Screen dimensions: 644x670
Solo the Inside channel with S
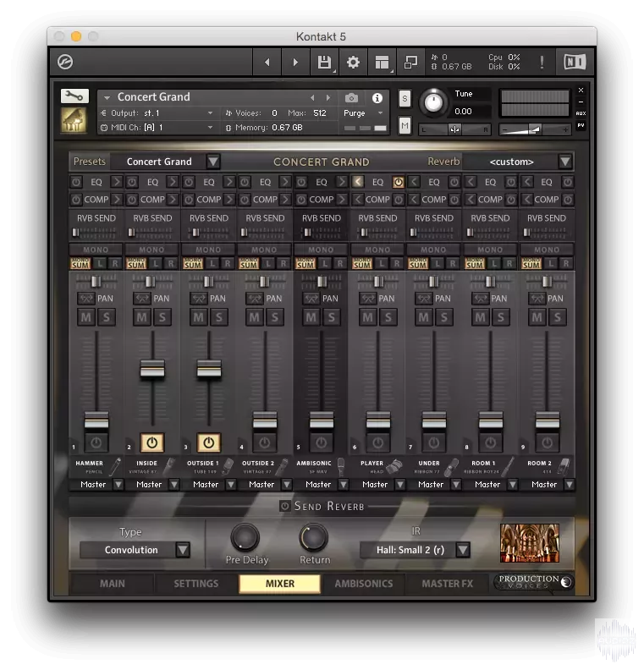coord(162,317)
